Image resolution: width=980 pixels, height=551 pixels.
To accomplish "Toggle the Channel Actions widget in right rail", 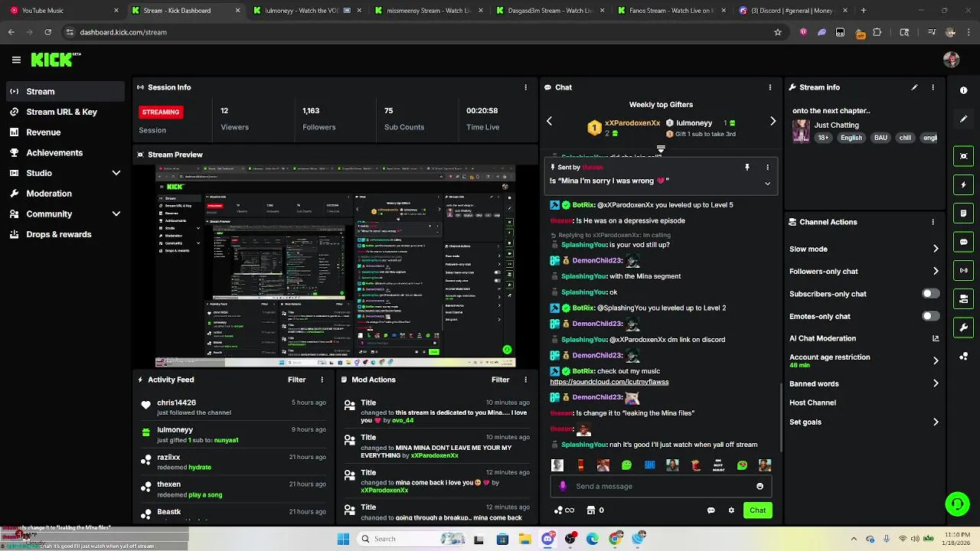I will [x=963, y=299].
